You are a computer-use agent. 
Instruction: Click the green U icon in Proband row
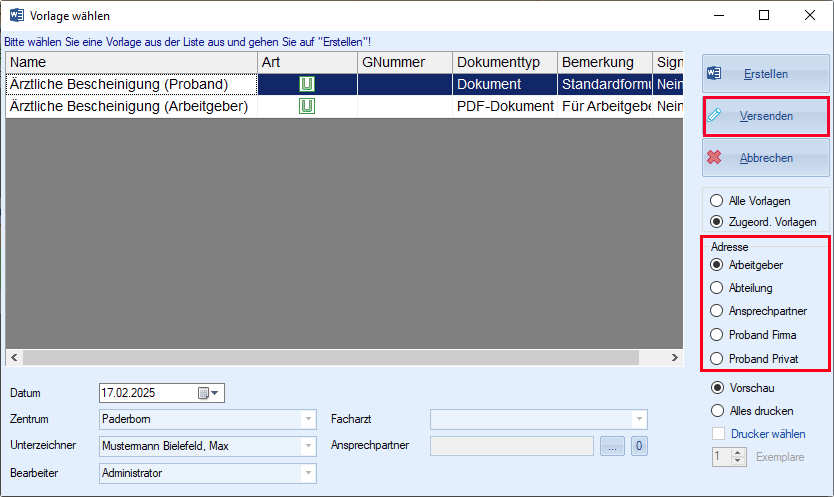tap(307, 84)
